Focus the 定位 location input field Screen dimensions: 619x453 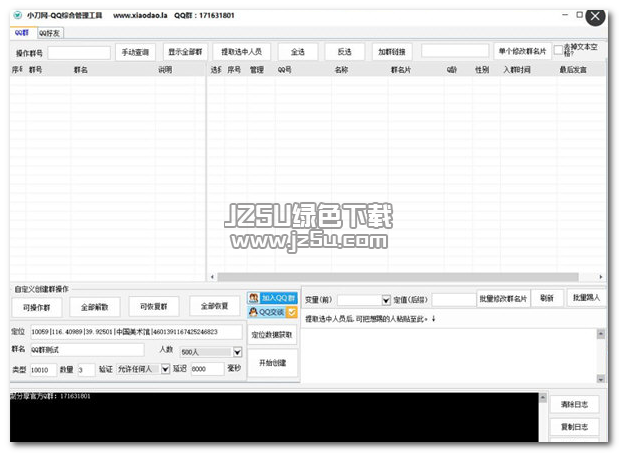[137, 332]
